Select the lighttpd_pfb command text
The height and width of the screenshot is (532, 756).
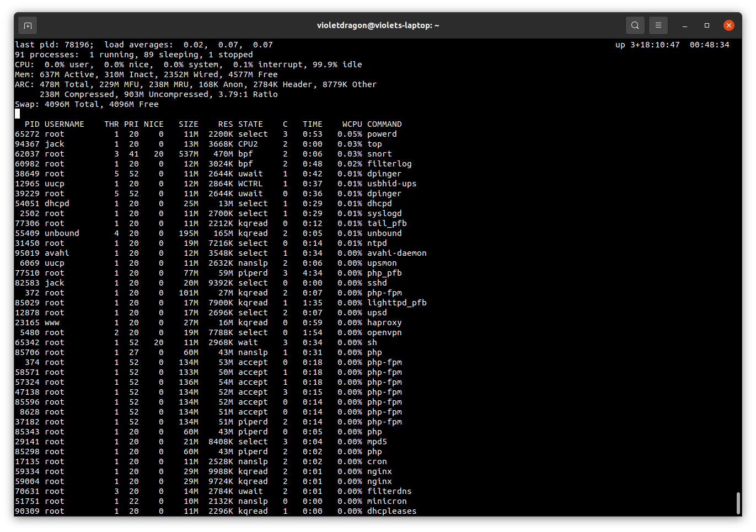pos(397,303)
